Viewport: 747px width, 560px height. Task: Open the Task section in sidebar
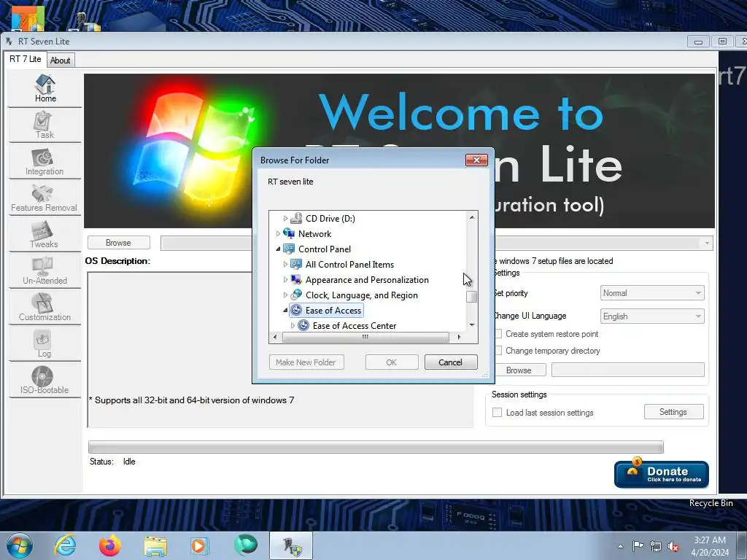point(44,125)
